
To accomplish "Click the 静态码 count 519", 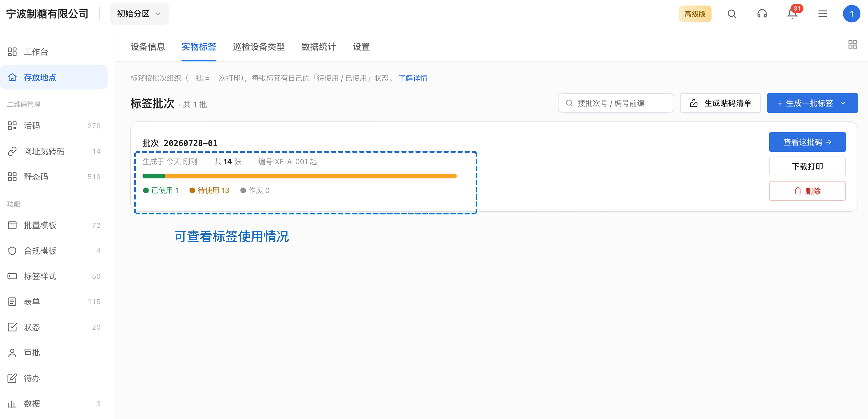I will tap(94, 177).
